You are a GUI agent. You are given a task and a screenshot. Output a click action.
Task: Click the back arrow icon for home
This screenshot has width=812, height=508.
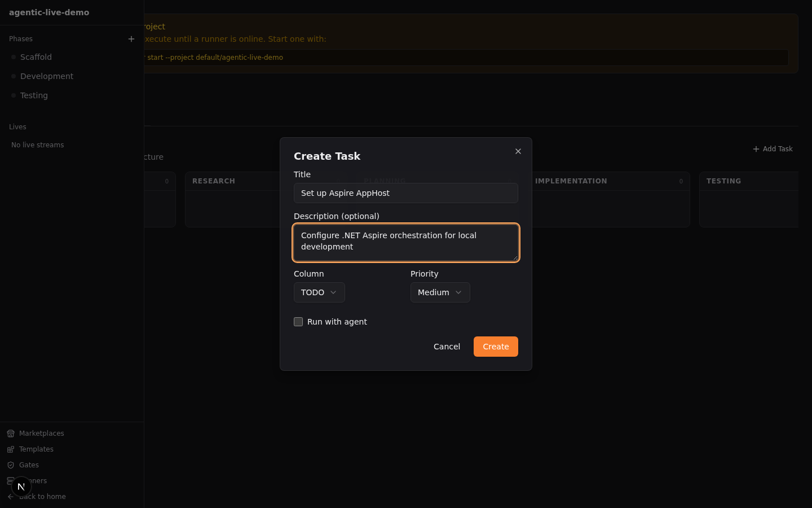(11, 497)
